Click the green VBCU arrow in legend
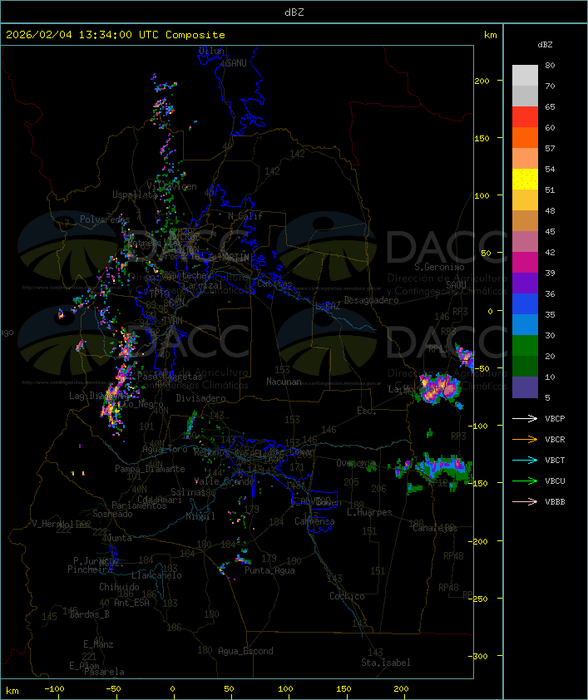588x700 pixels. click(525, 481)
